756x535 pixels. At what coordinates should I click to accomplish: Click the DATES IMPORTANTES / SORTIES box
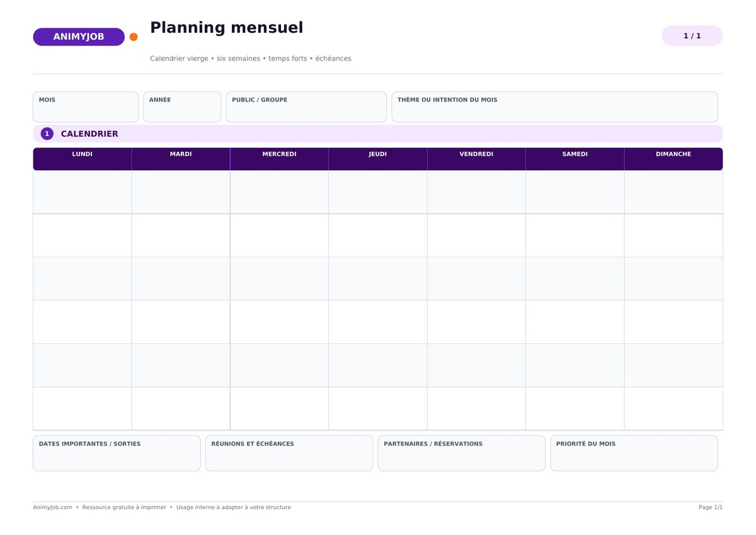pyautogui.click(x=117, y=453)
